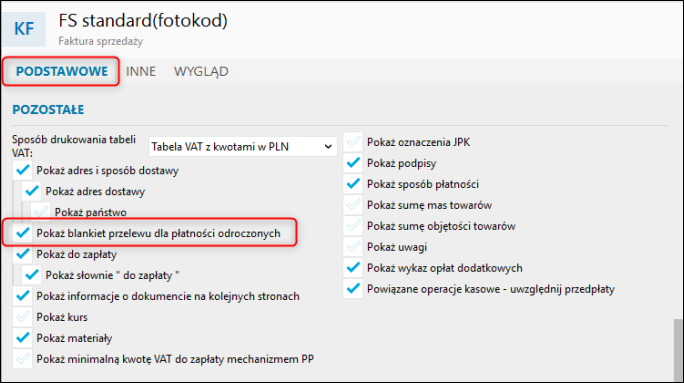Image resolution: width=684 pixels, height=383 pixels.
Task: Toggle Pokaż blankiet przelewu dla płatności odroczonych
Action: click(23, 233)
